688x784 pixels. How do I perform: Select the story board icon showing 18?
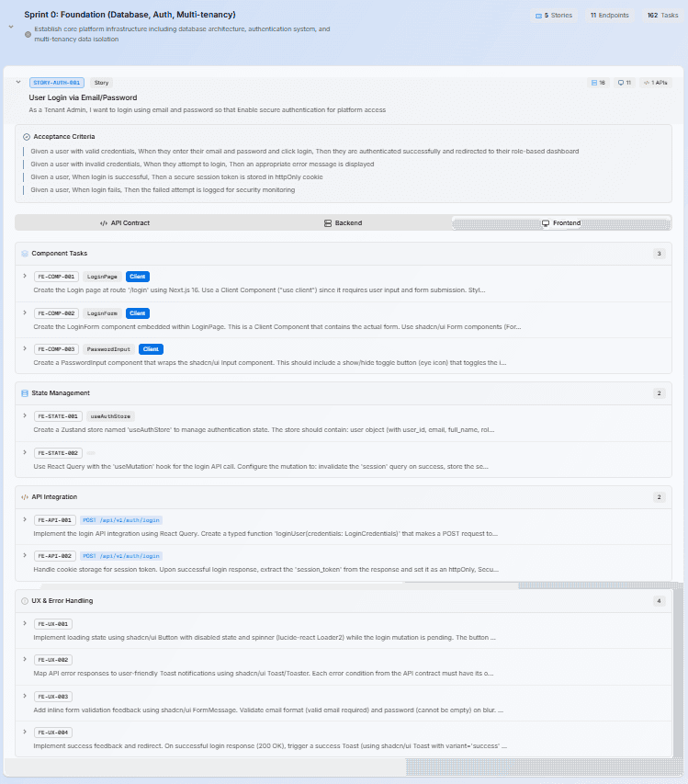595,82
